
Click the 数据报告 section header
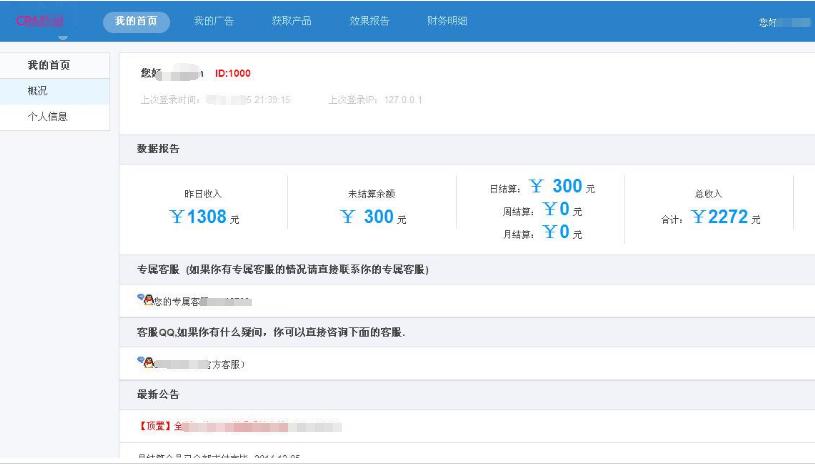click(158, 149)
